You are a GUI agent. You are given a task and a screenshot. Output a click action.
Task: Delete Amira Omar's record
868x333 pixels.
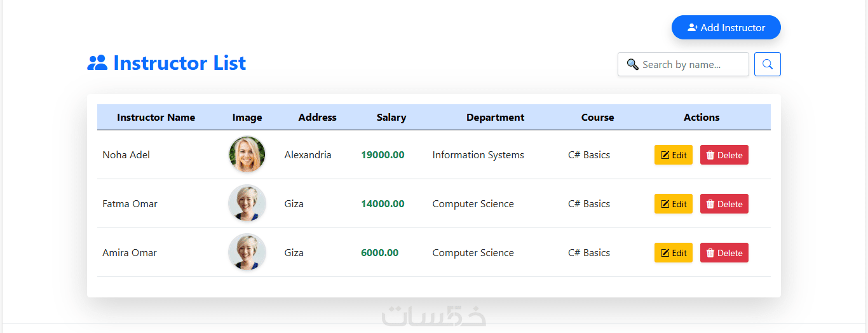coord(724,253)
